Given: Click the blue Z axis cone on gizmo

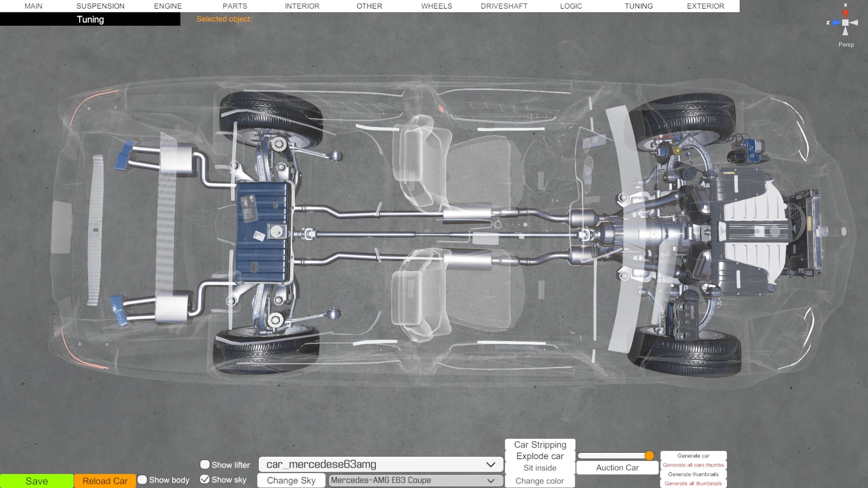Looking at the screenshot, I should click(836, 23).
